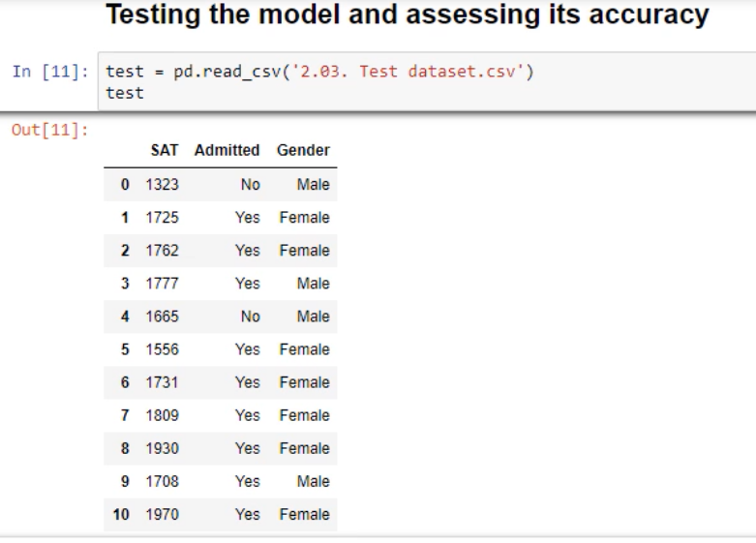Click the Admitted 'No' cell beside SAT 1665
This screenshot has height=543, width=756.
pos(249,317)
